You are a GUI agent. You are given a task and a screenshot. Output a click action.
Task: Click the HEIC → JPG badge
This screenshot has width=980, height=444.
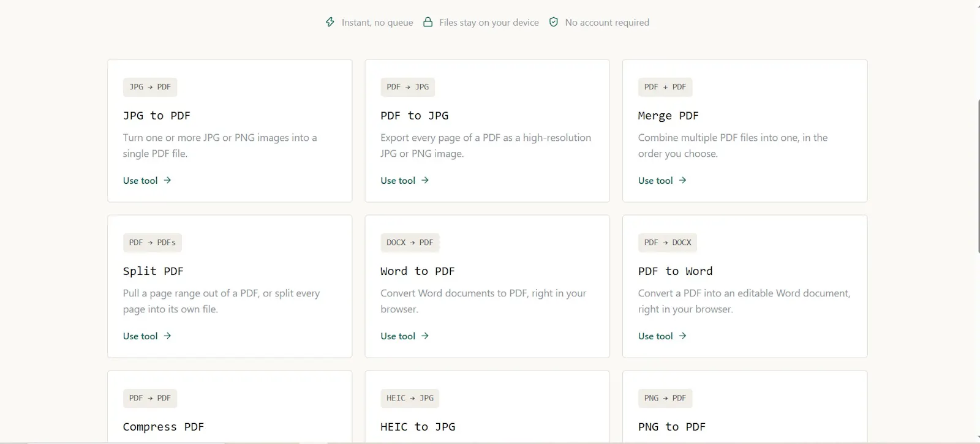[410, 398]
